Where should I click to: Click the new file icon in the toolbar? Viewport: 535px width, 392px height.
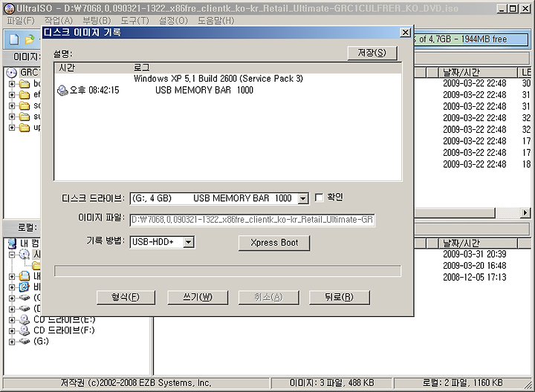click(x=14, y=39)
